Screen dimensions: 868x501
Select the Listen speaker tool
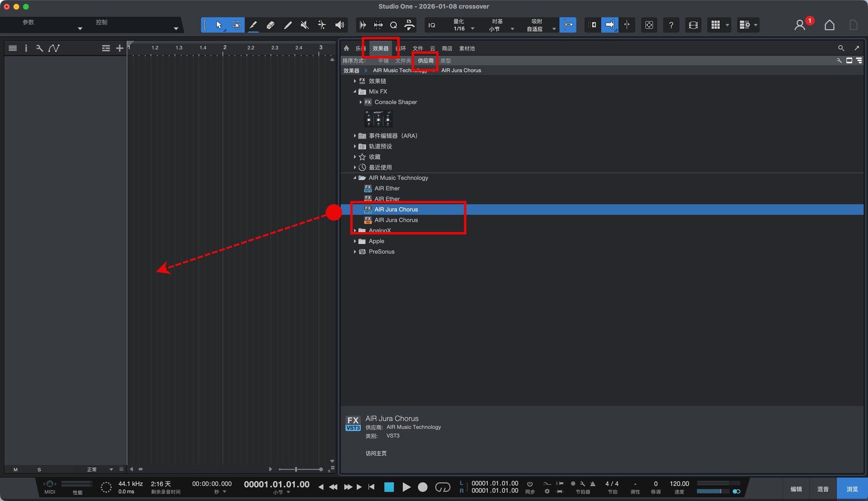tap(339, 25)
